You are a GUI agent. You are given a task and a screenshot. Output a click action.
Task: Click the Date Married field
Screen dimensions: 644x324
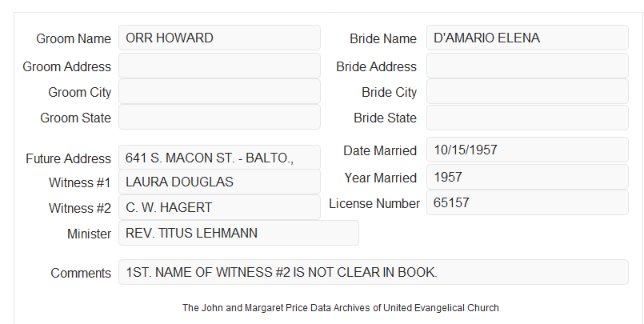(x=527, y=150)
